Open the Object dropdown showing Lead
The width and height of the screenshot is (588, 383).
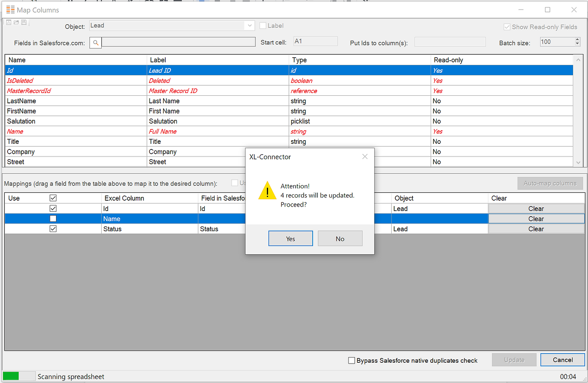(172, 25)
